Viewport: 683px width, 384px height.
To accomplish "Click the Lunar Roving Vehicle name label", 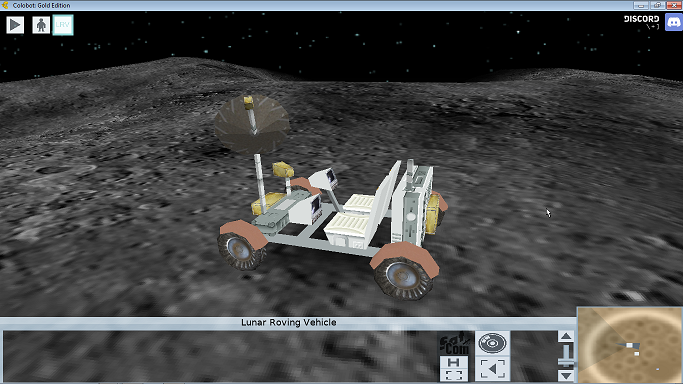I will coord(288,323).
